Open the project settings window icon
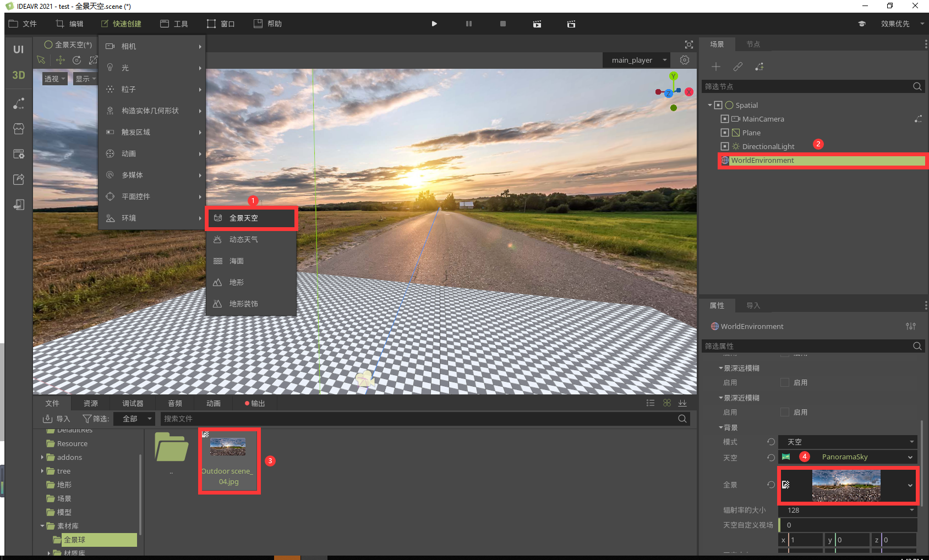The height and width of the screenshot is (560, 929). [x=19, y=154]
